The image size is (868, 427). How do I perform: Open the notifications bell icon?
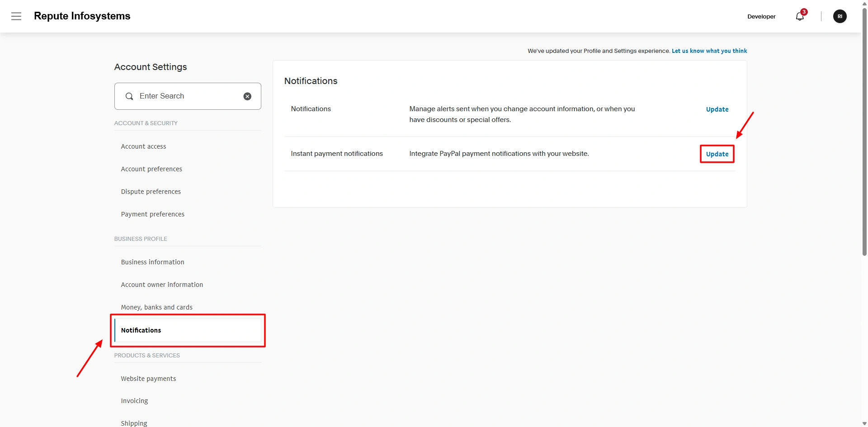point(800,16)
